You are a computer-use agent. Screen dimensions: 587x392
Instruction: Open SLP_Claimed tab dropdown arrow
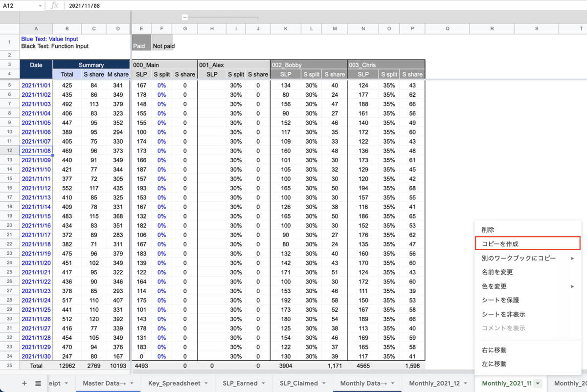point(324,384)
